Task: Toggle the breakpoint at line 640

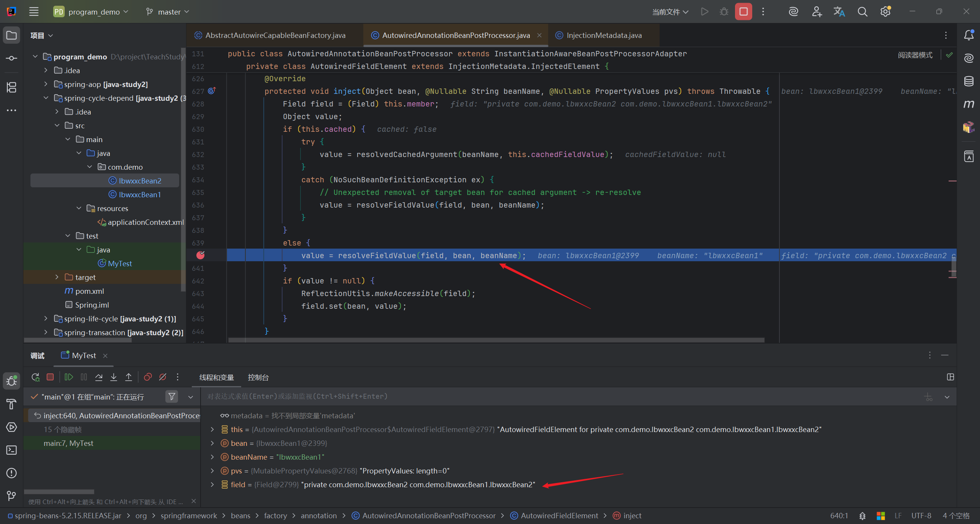Action: click(200, 255)
